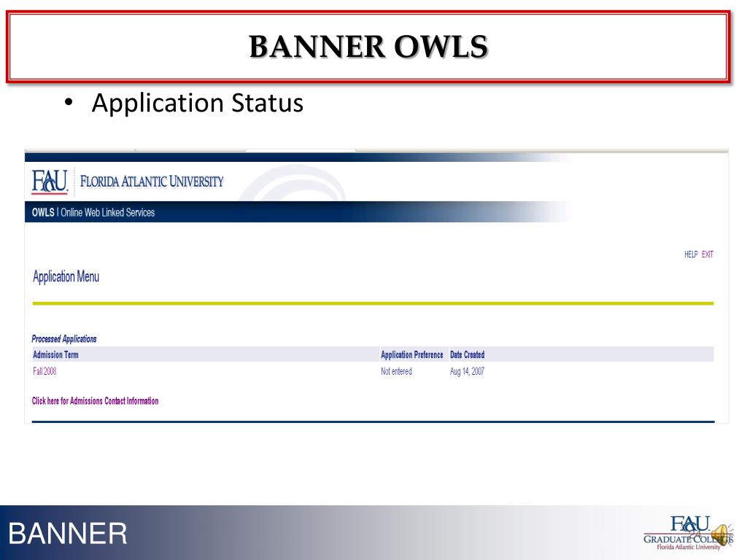Click here for Admissions Contact Information link
This screenshot has height=560, width=747.
pos(96,401)
